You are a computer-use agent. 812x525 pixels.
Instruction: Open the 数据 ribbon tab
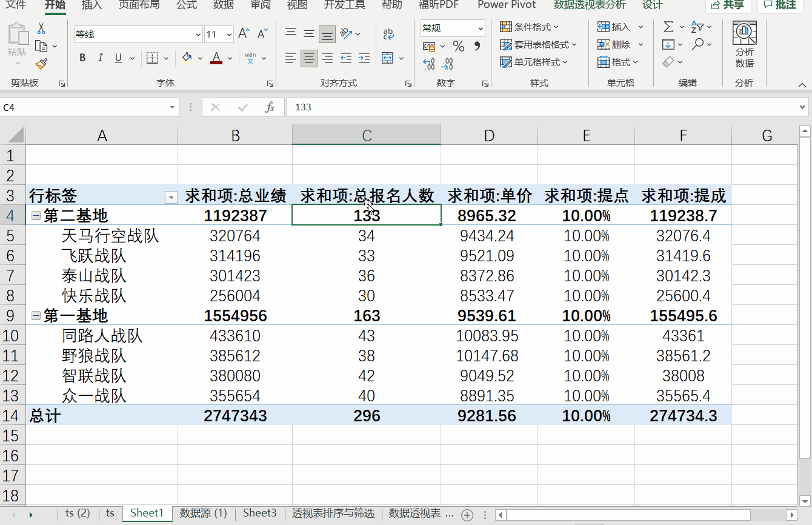point(223,5)
